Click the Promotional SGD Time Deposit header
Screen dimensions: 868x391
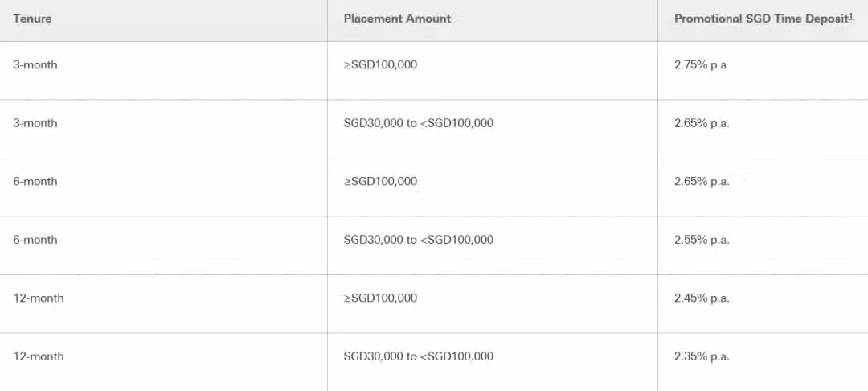pos(761,19)
